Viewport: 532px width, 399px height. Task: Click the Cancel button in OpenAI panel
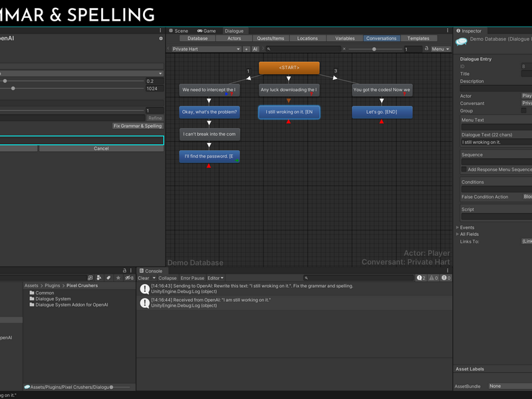coord(101,148)
